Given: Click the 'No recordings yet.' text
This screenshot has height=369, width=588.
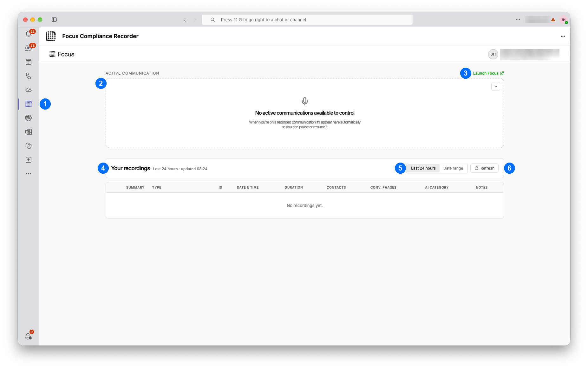Looking at the screenshot, I should pos(305,206).
